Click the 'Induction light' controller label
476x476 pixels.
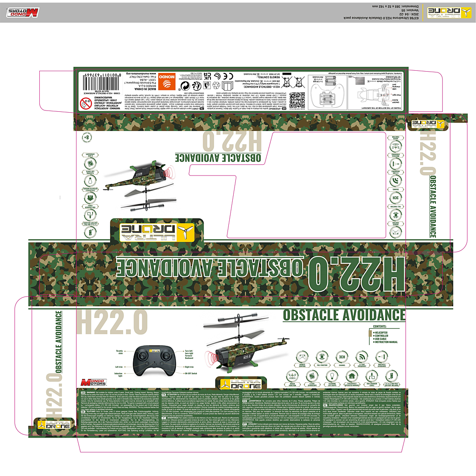coord(118,375)
